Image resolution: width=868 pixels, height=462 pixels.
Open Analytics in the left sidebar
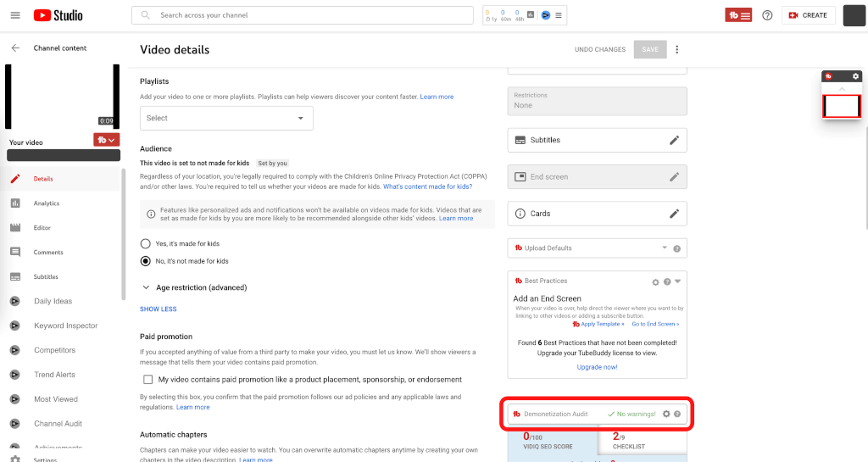[x=47, y=203]
